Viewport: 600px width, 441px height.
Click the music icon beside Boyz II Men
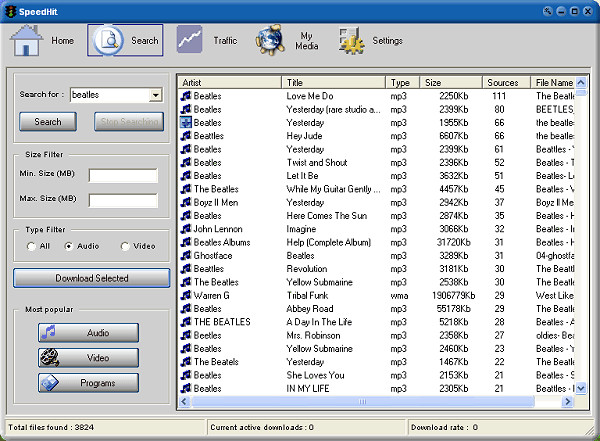point(186,202)
